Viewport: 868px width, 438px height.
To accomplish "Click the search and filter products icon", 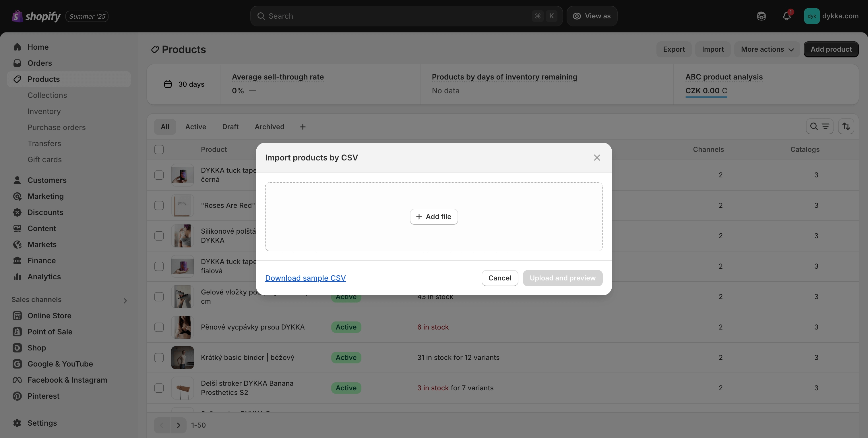I will pyautogui.click(x=819, y=127).
